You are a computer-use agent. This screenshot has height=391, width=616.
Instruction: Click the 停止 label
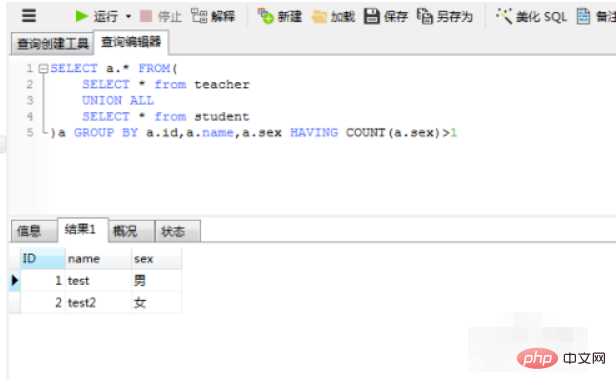pos(170,17)
